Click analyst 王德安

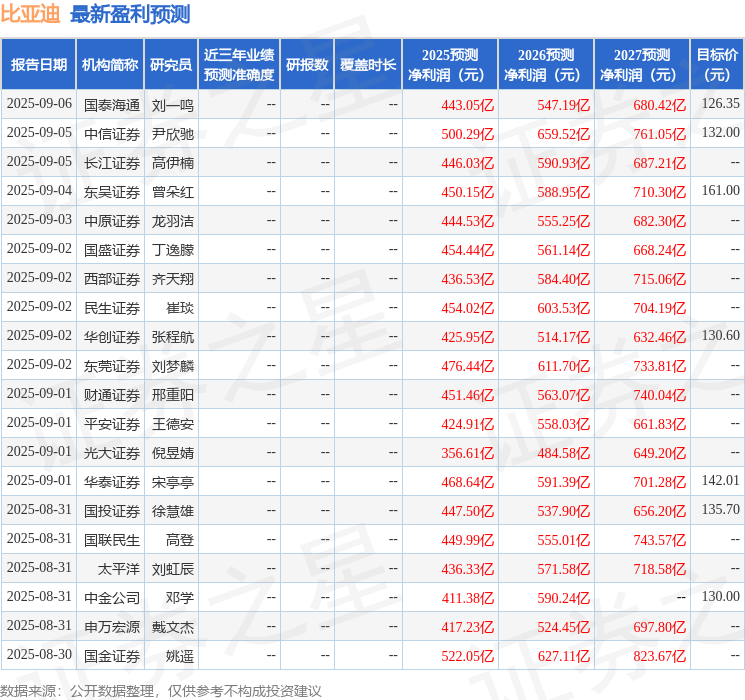[172, 424]
